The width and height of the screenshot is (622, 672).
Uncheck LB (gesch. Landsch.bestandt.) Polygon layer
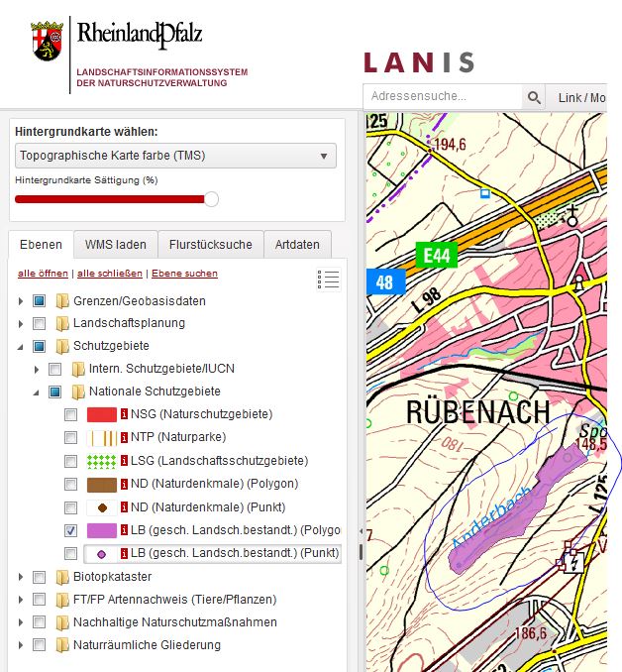(x=70, y=530)
